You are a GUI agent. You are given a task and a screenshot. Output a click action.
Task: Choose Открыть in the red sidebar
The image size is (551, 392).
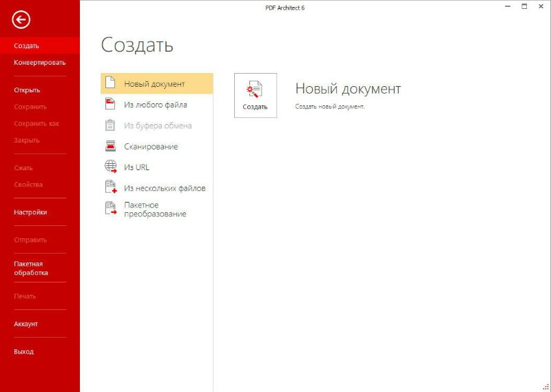27,90
